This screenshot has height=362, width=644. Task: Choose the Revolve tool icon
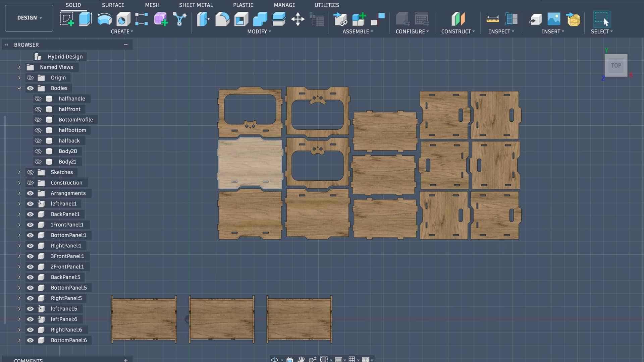pyautogui.click(x=104, y=19)
